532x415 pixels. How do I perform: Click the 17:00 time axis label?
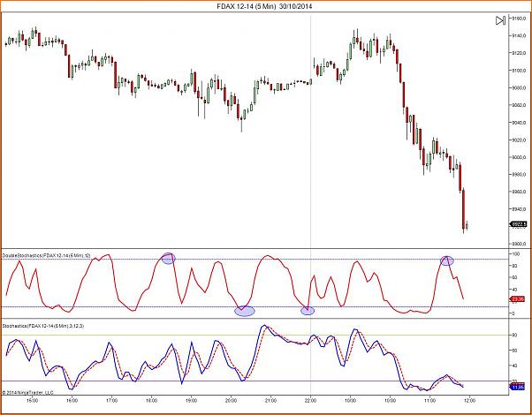[x=111, y=400]
